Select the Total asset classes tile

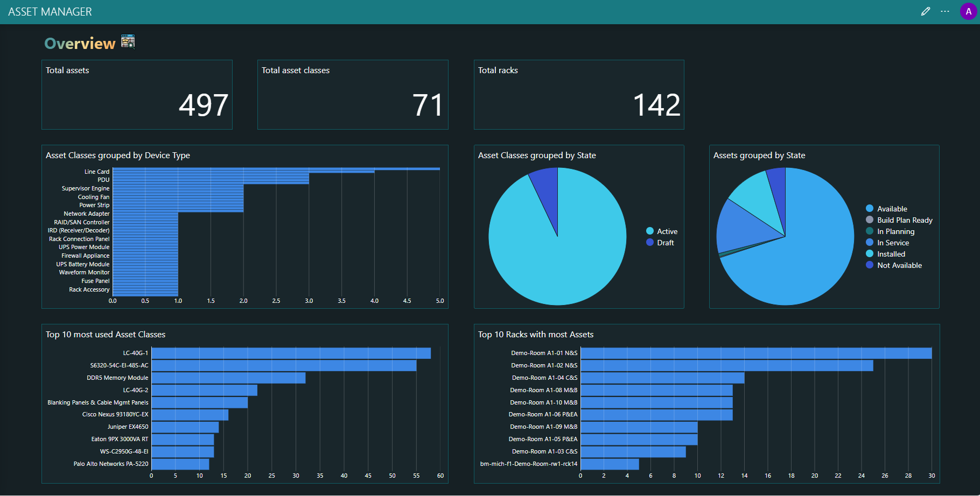pyautogui.click(x=353, y=95)
